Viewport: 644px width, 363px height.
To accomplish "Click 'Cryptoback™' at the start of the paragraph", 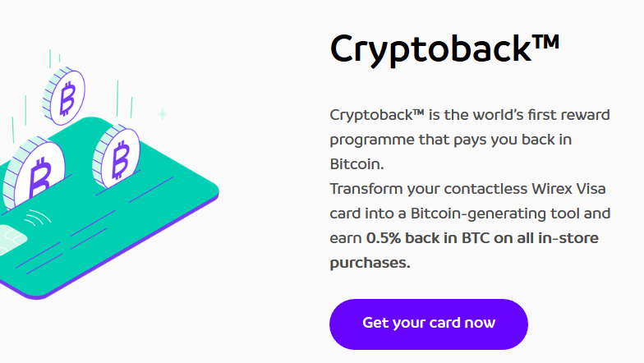I will coord(376,115).
